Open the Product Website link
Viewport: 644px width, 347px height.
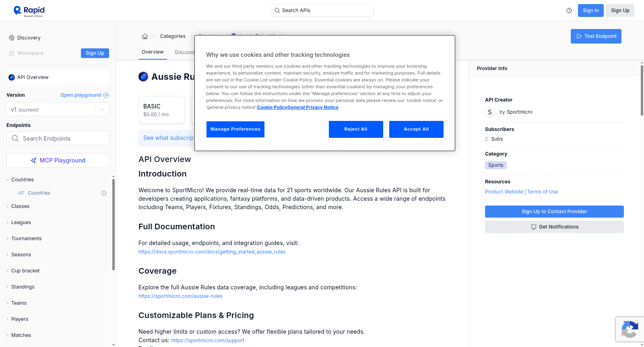tap(504, 192)
